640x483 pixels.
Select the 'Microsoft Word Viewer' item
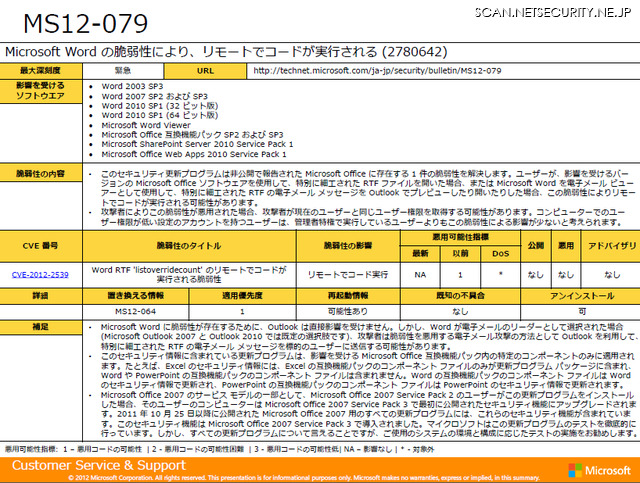point(146,125)
